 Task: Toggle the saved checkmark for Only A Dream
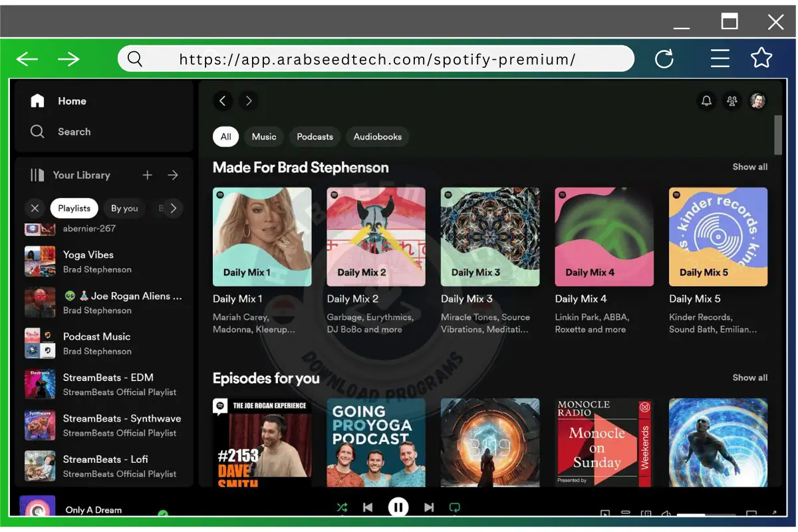click(163, 513)
